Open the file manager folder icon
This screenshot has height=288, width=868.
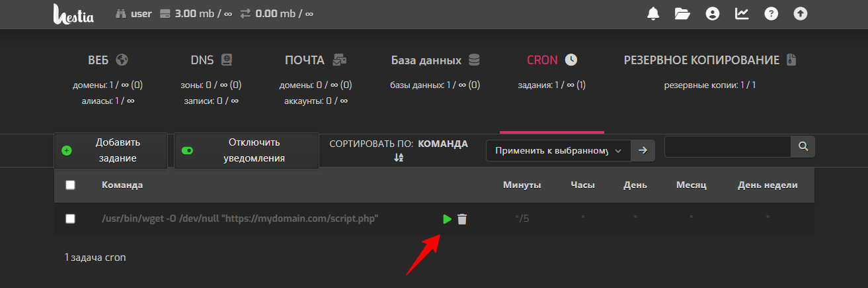(x=682, y=13)
